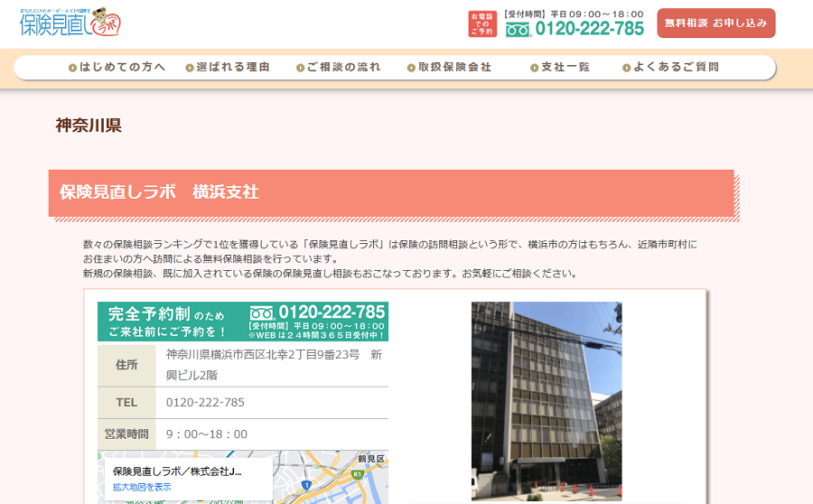Image resolution: width=813 pixels, height=504 pixels.
Task: Click the 営業時間 label cell
Action: coord(126,434)
